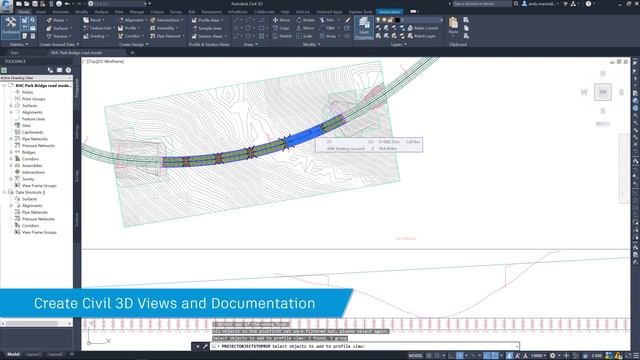Click the MODEL status bar button
This screenshot has width=640, height=360.
tap(415, 356)
